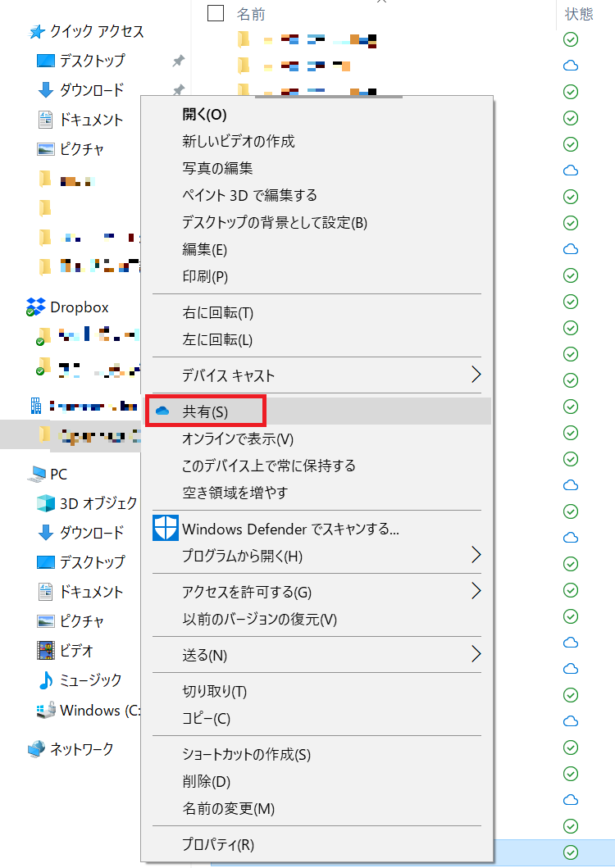The width and height of the screenshot is (615, 868).
Task: Open 3D オブジェクト folder icon
Action: 45,503
